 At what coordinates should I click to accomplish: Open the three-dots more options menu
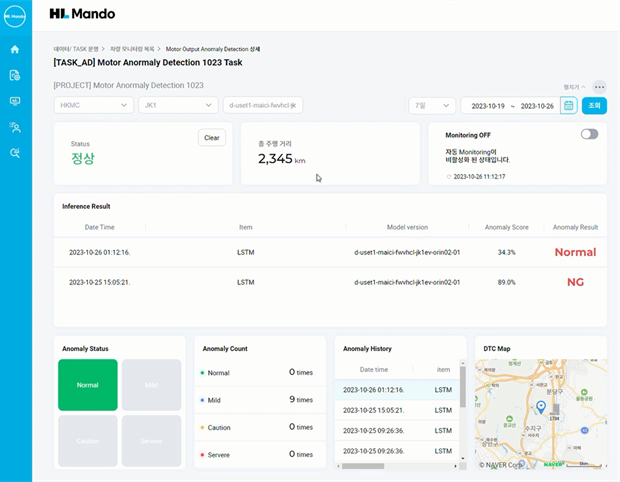[599, 87]
